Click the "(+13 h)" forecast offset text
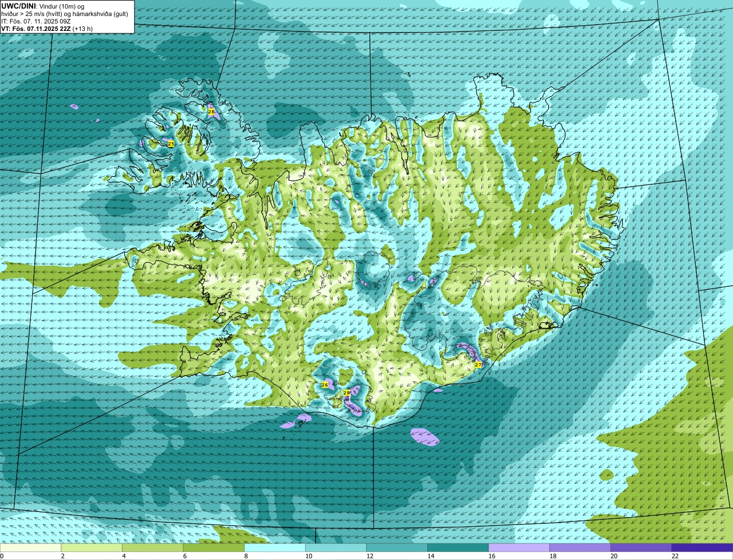Image resolution: width=733 pixels, height=560 pixels. tap(83, 29)
